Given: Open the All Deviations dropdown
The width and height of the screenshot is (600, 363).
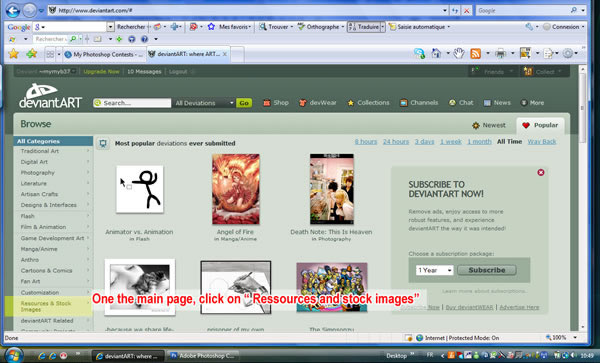Looking at the screenshot, I should [204, 103].
